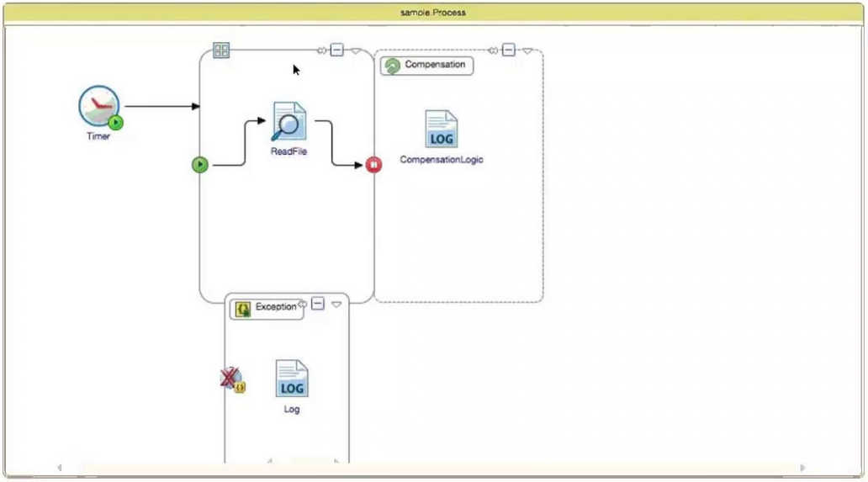The image size is (868, 482).
Task: Select the sample.Process title tab
Action: coord(433,12)
